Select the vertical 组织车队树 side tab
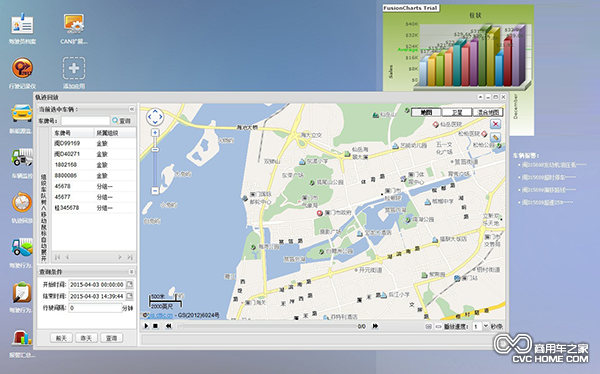The width and height of the screenshot is (600, 374). pos(44,217)
